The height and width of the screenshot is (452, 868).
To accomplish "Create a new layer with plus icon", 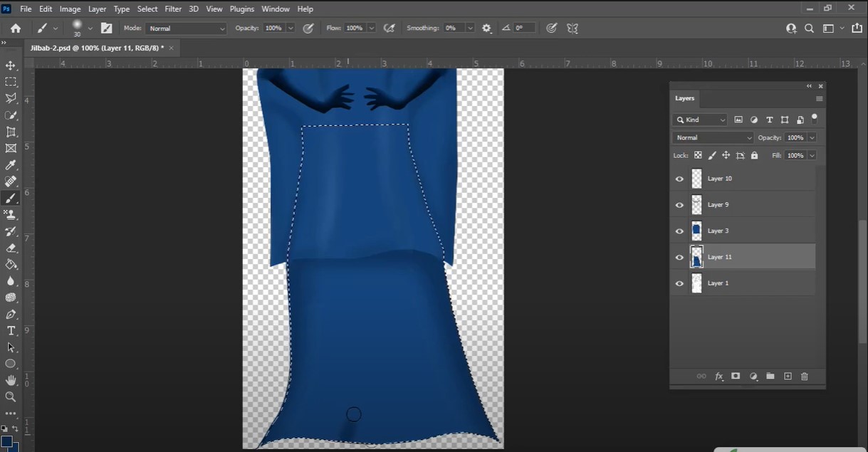I will coord(788,376).
